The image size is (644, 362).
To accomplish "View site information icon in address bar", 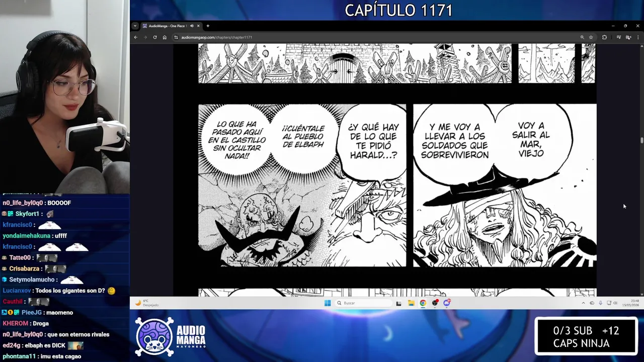I will point(176,37).
